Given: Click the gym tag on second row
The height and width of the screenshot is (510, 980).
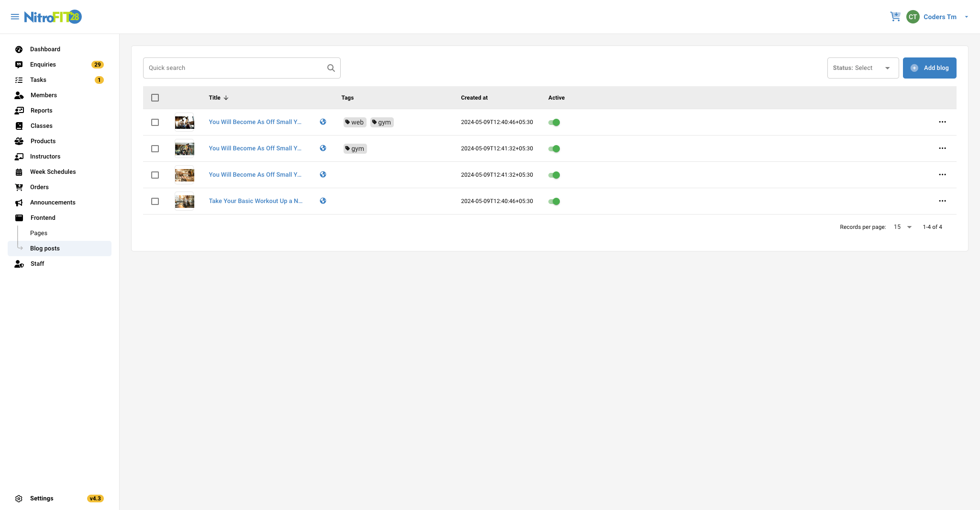Looking at the screenshot, I should (355, 148).
